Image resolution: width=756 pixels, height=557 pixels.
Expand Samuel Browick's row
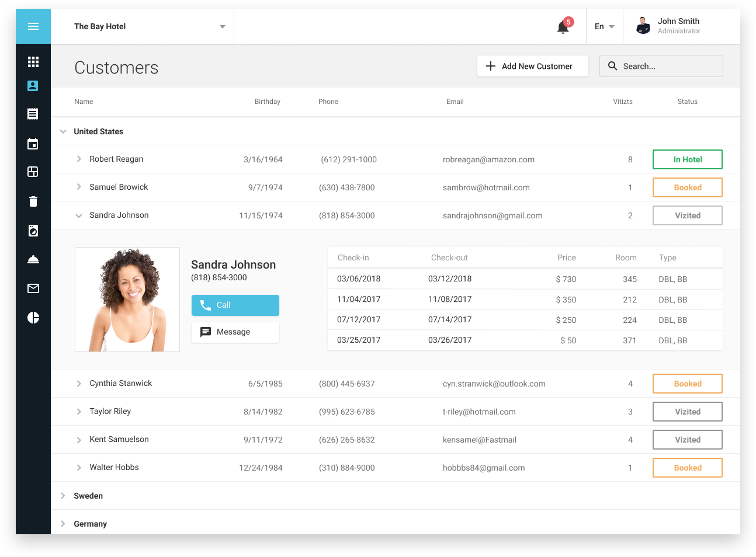(x=79, y=187)
